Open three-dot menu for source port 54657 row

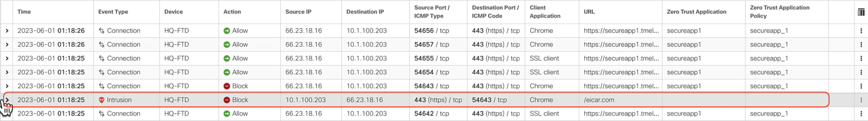tap(861, 45)
